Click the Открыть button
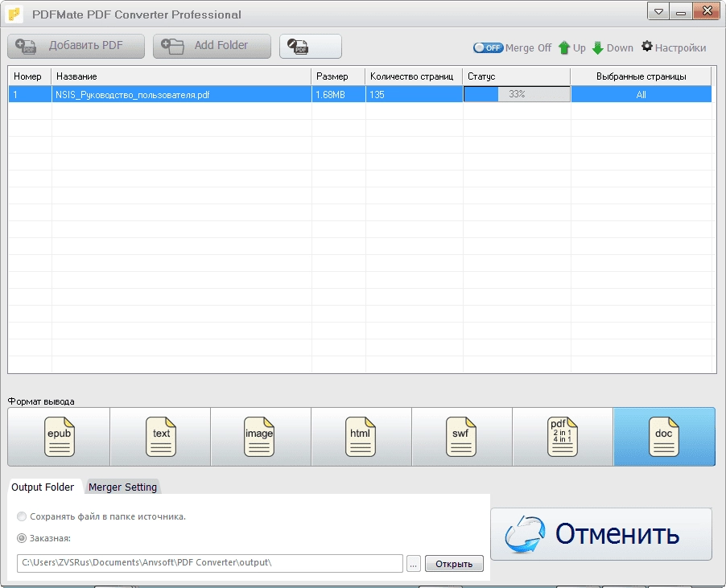Screen dimensions: 726x588 click(454, 564)
